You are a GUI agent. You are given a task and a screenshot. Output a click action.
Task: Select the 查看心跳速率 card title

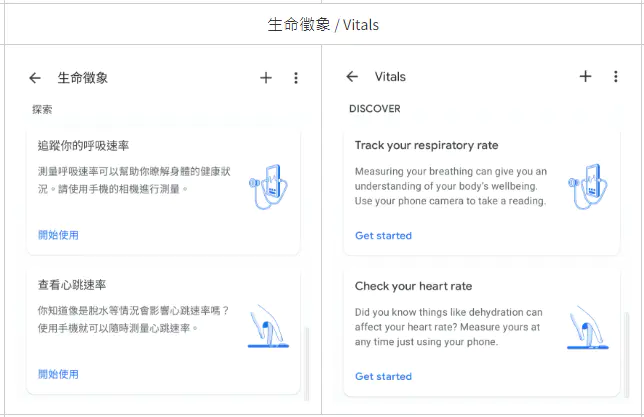pyautogui.click(x=72, y=285)
